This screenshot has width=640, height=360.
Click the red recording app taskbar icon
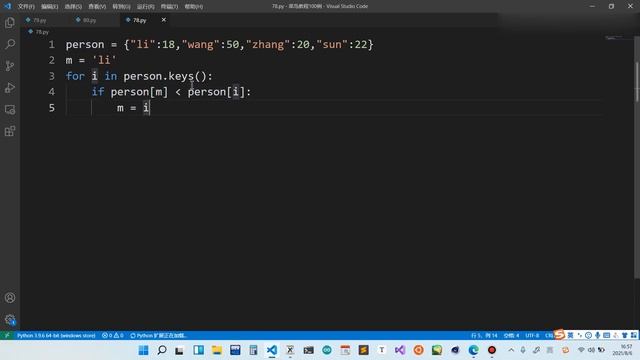click(x=492, y=350)
